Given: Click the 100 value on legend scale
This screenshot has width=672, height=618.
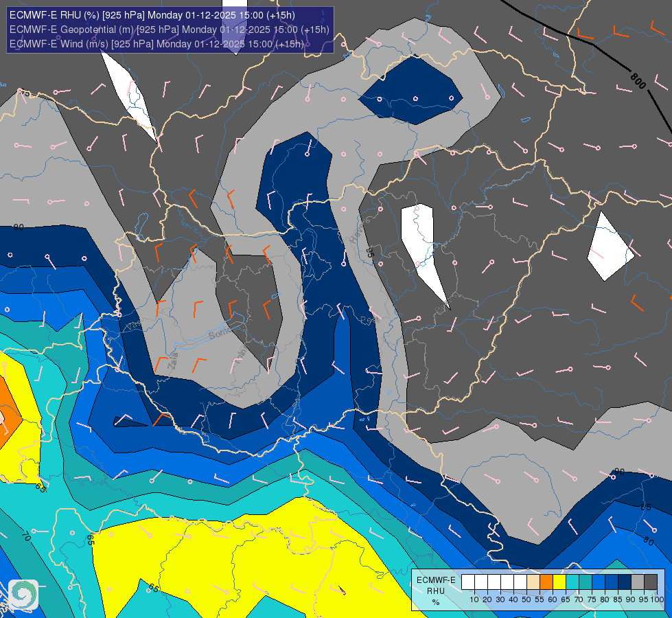Looking at the screenshot, I should click(657, 599).
